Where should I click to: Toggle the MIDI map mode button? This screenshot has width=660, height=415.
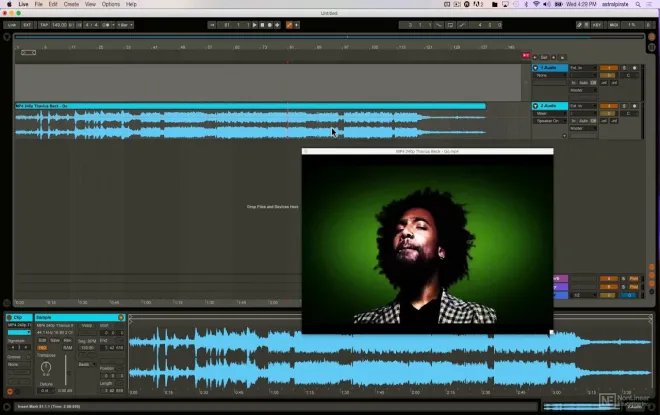(614, 25)
